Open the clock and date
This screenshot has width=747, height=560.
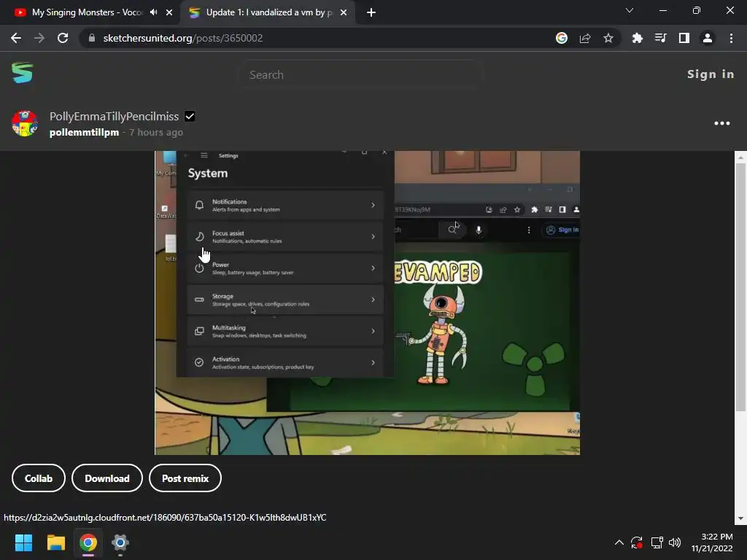pos(712,542)
